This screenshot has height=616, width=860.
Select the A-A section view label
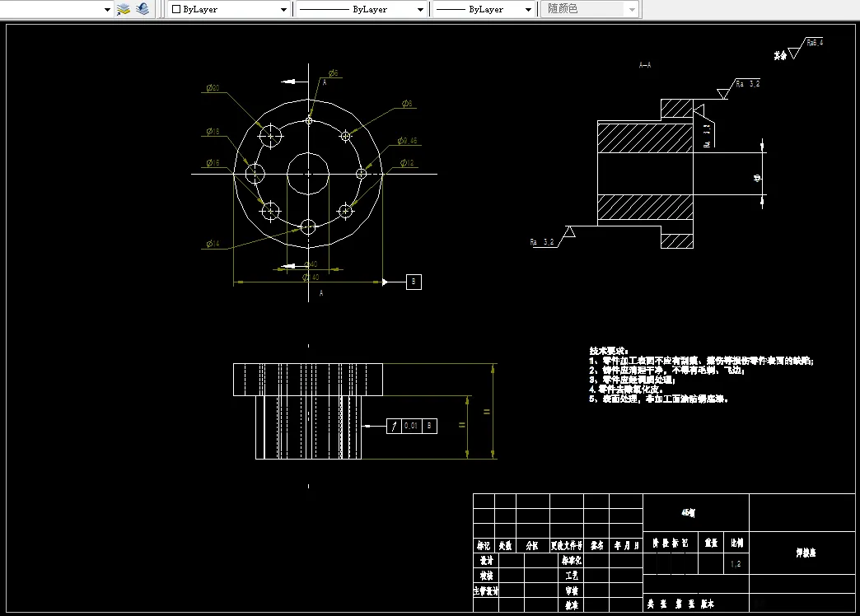645,65
